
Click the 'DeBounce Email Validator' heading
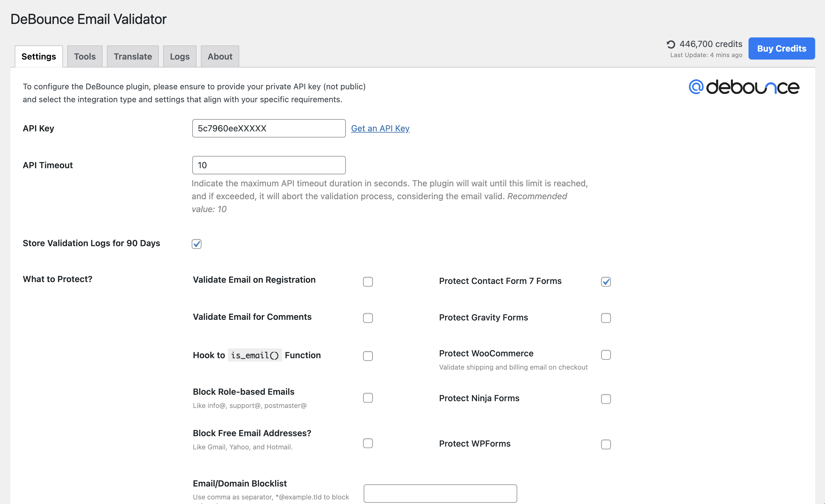88,19
